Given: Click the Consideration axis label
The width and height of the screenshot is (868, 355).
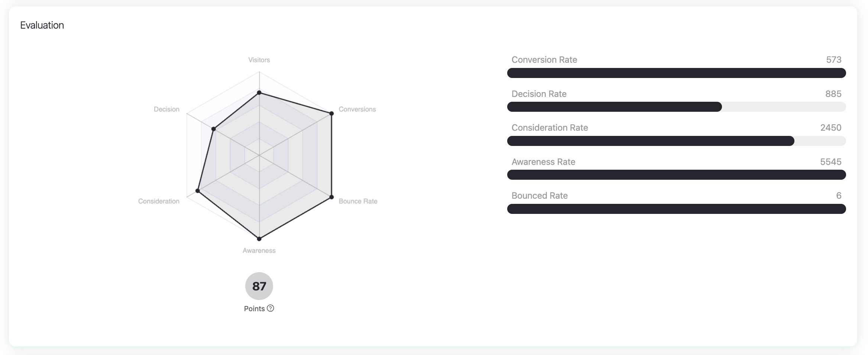Looking at the screenshot, I should pyautogui.click(x=159, y=201).
